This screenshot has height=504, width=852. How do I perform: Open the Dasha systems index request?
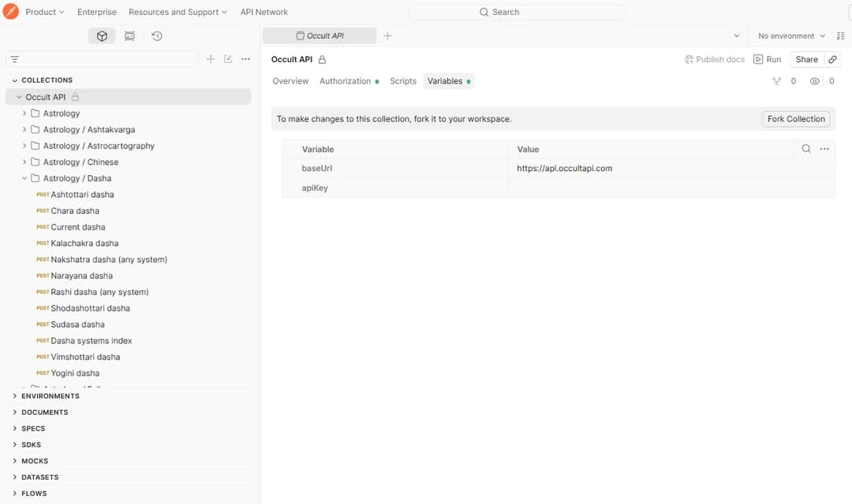92,341
